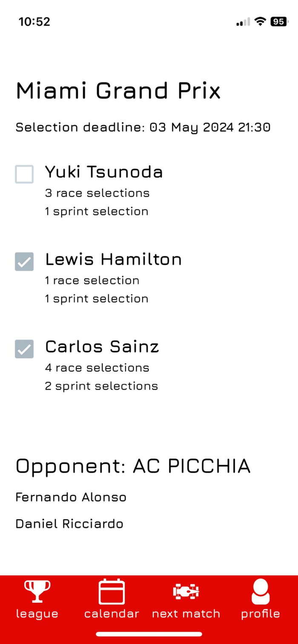The width and height of the screenshot is (298, 644).
Task: Tap opponent driver Daniel Ricciardo
Action: pyautogui.click(x=69, y=524)
